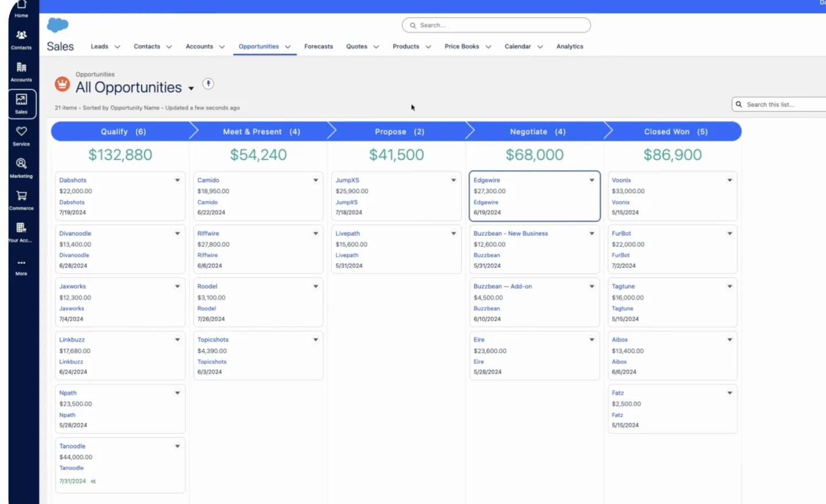Screen dimensions: 826x504
Task: Open Marketing icon in left sidebar
Action: 21,168
